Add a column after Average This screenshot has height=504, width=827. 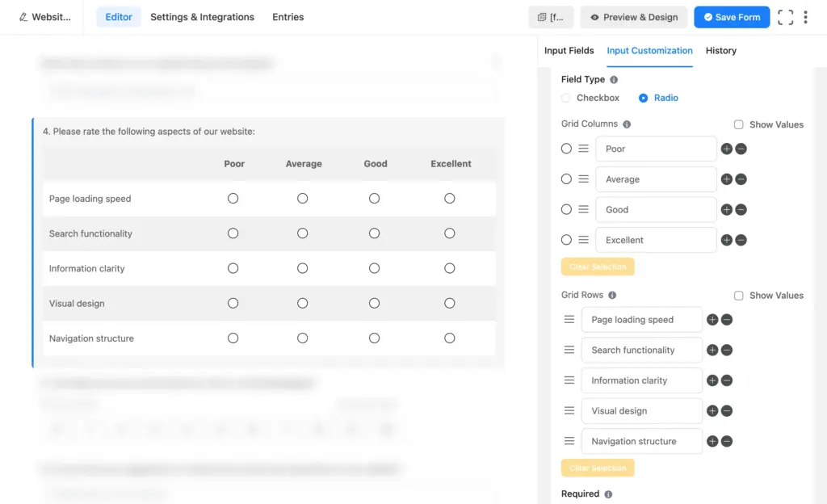726,179
